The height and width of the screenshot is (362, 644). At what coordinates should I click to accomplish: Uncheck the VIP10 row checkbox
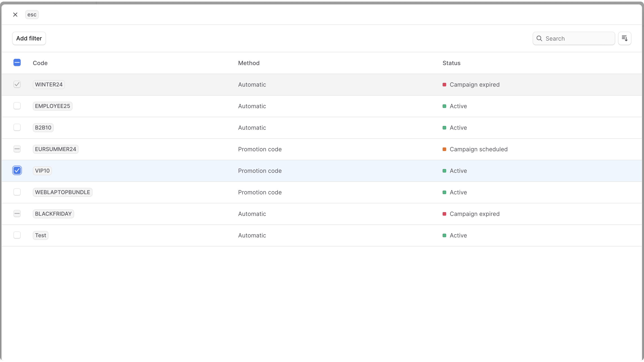click(x=17, y=170)
